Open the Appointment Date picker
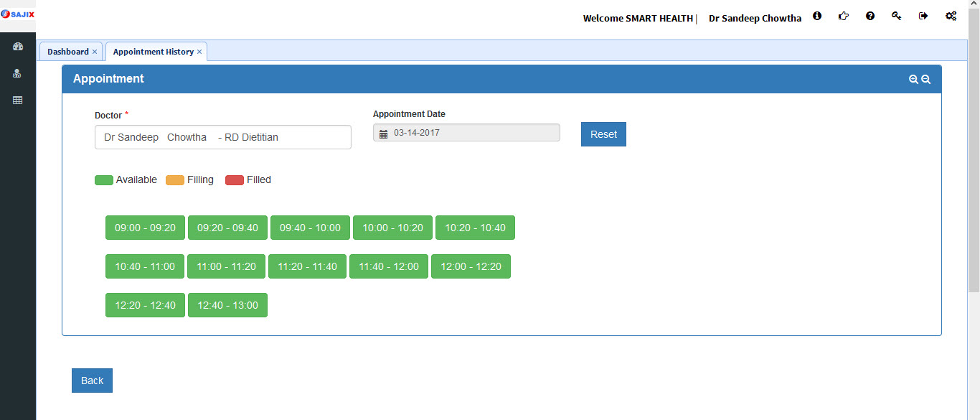Viewport: 980px width, 420px height. pyautogui.click(x=466, y=133)
